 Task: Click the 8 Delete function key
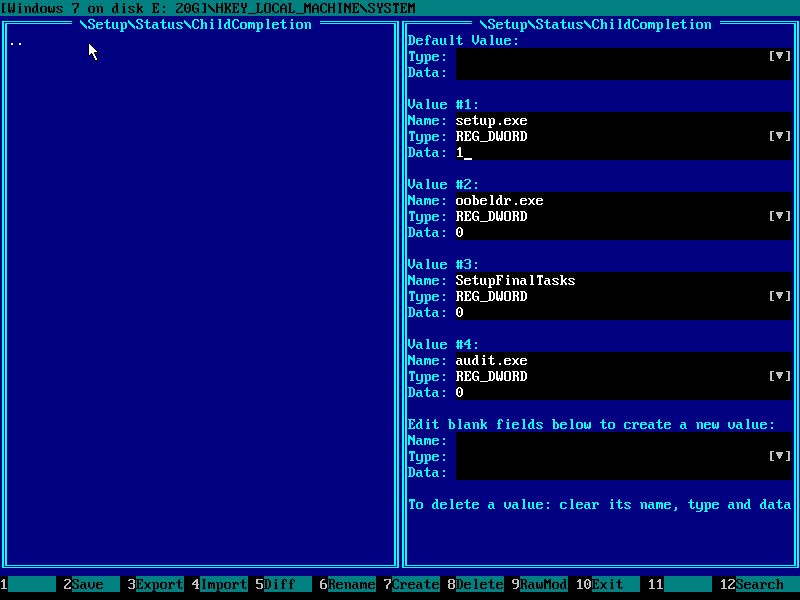(x=476, y=584)
